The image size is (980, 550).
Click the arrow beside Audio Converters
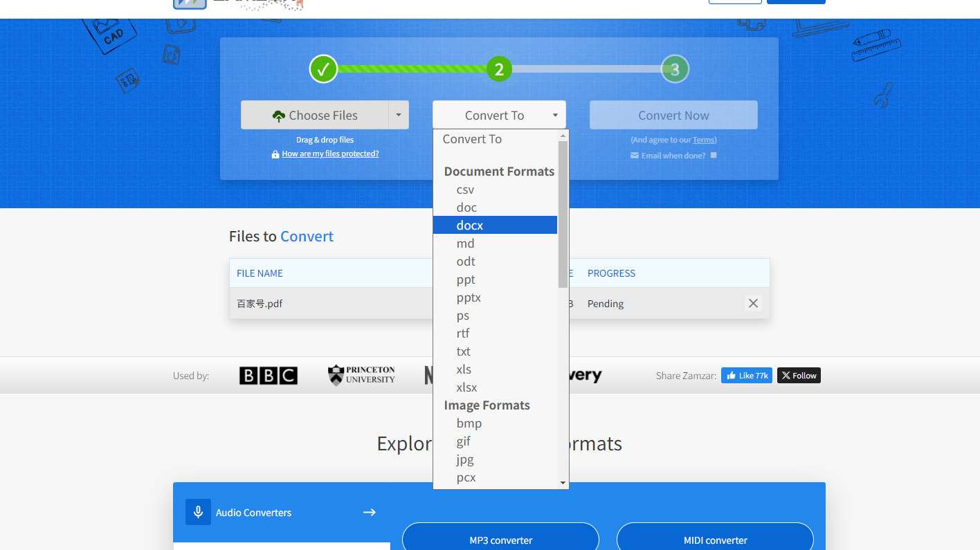pyautogui.click(x=370, y=512)
